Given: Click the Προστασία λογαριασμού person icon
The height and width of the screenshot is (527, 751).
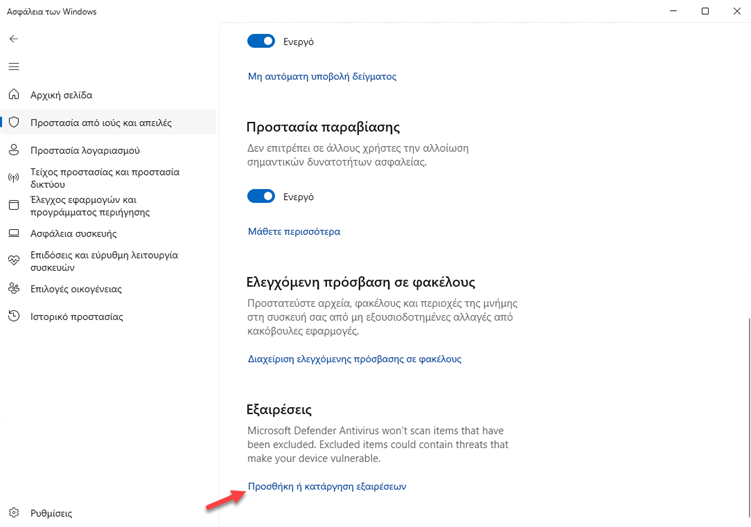Looking at the screenshot, I should pos(14,150).
